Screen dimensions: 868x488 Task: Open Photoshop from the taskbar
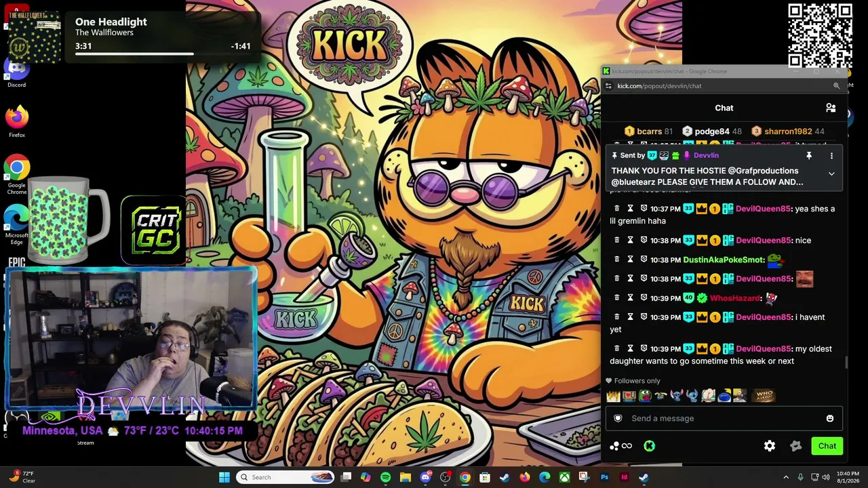(x=604, y=477)
